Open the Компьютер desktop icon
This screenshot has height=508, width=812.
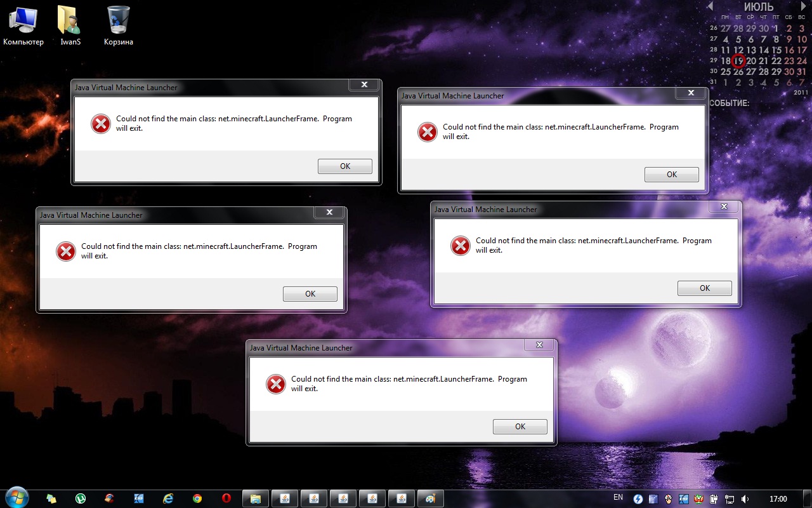point(23,25)
